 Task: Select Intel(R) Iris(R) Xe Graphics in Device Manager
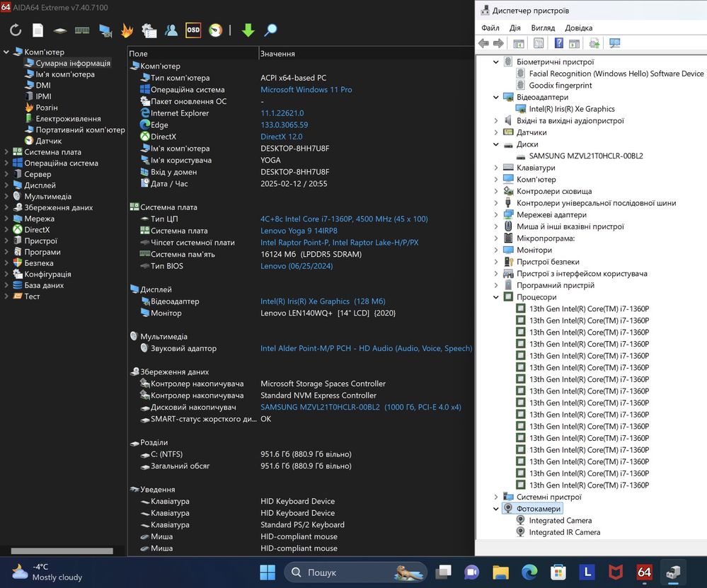click(572, 109)
